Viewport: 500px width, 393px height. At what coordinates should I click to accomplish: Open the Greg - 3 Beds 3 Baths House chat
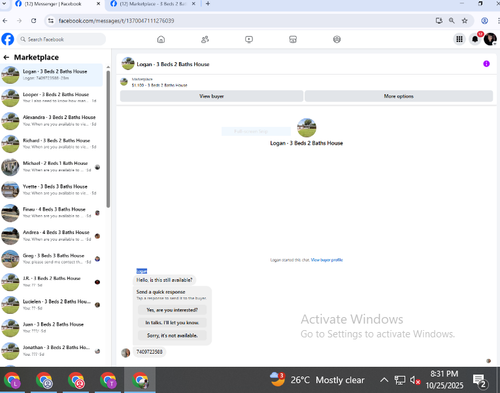52,258
